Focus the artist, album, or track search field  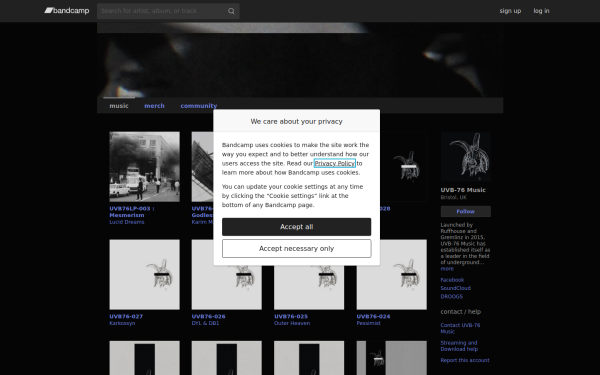(168, 11)
